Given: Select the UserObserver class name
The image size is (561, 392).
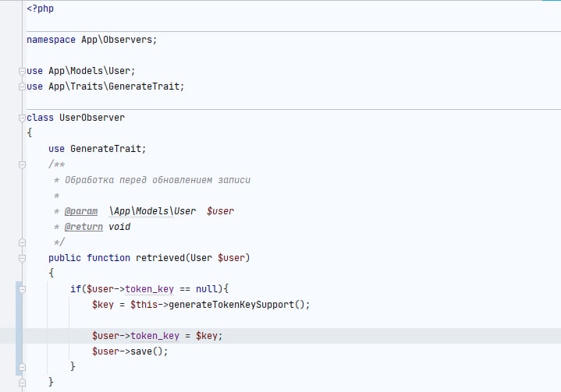Looking at the screenshot, I should 92,118.
